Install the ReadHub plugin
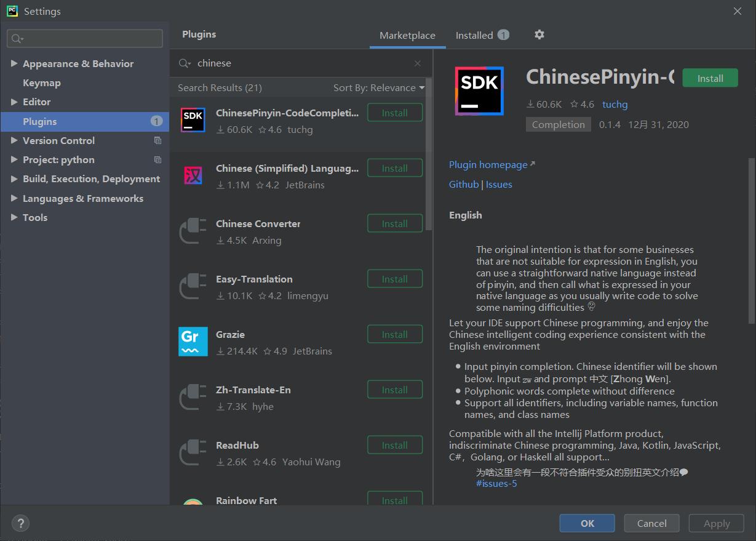This screenshot has width=756, height=541. coord(395,445)
